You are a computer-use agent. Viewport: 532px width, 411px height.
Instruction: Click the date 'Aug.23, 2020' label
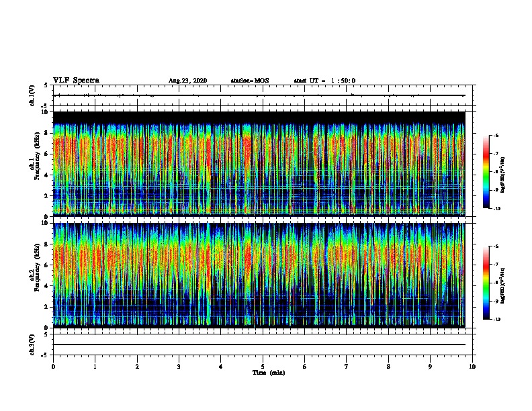[x=187, y=81]
